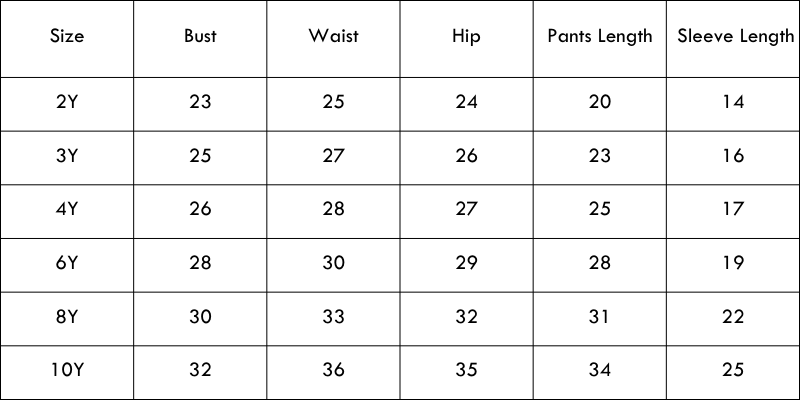Image resolution: width=800 pixels, height=400 pixels.
Task: Select the 6Y size row label
Action: point(67,263)
